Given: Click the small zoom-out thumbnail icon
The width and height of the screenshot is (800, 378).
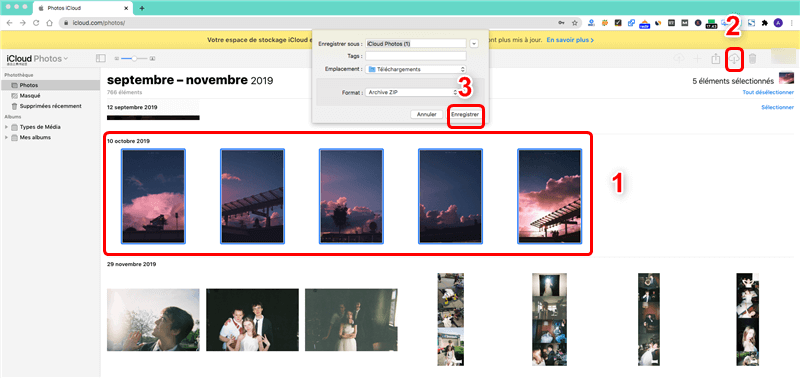Looking at the screenshot, I should [117, 59].
